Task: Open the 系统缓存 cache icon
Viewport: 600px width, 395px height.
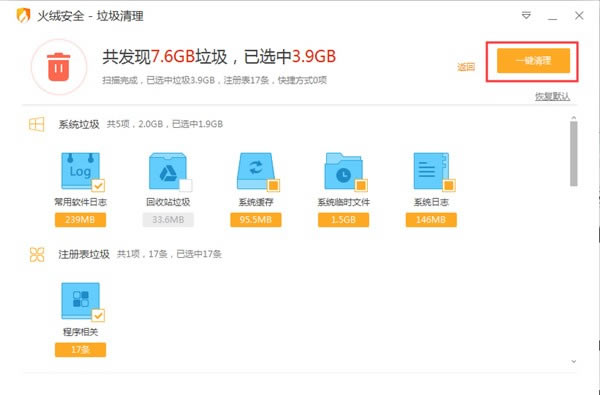Action: click(x=256, y=171)
